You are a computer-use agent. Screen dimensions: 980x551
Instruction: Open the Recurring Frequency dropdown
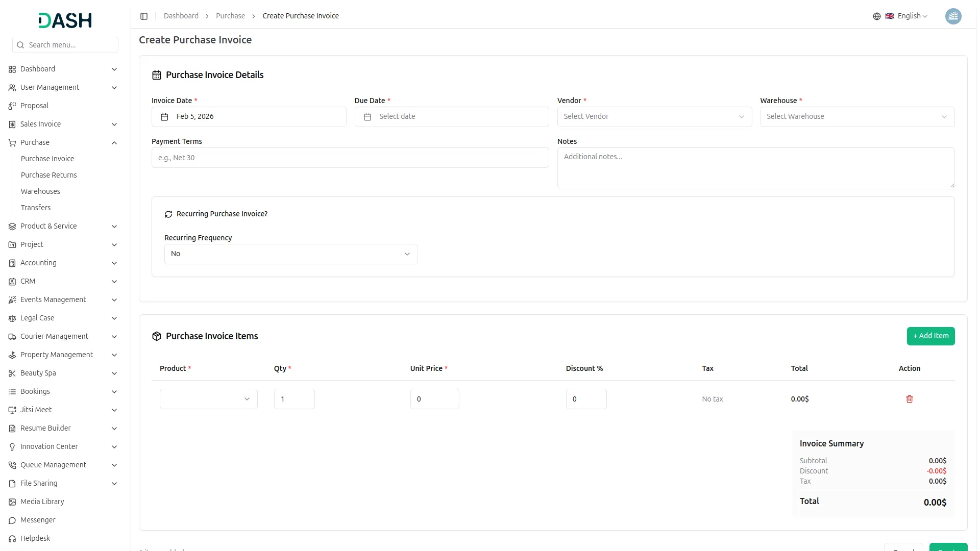(x=291, y=254)
